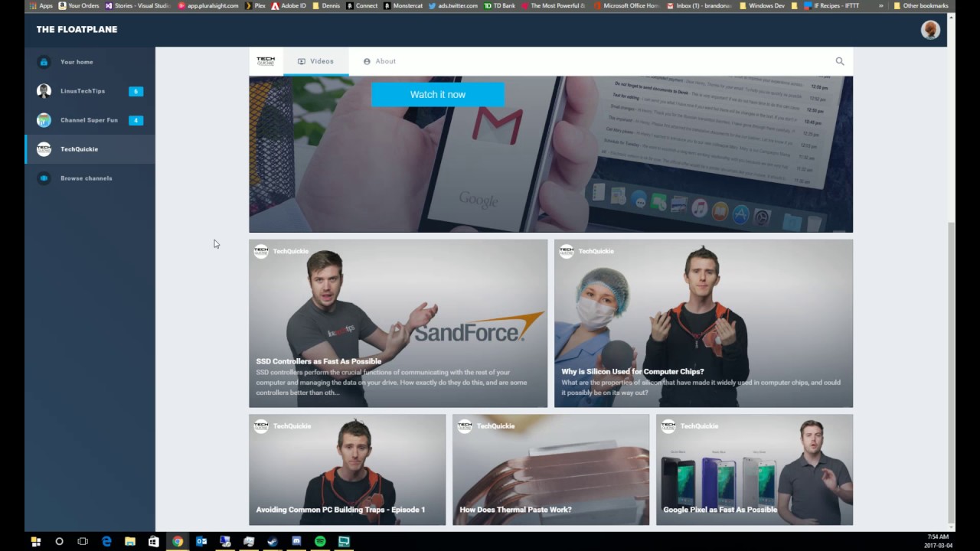The image size is (980, 551).
Task: Click channel logo on SSD Controllers card
Action: [261, 251]
